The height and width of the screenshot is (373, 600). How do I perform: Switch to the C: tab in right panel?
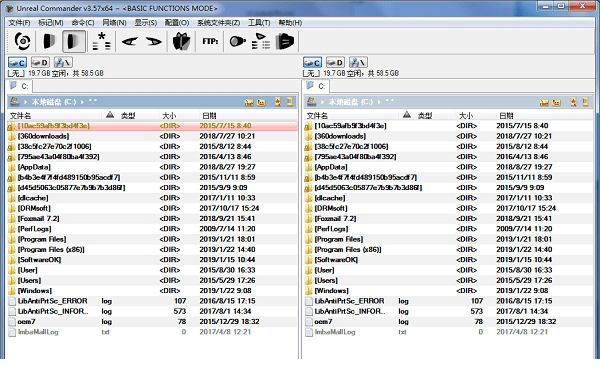point(316,86)
